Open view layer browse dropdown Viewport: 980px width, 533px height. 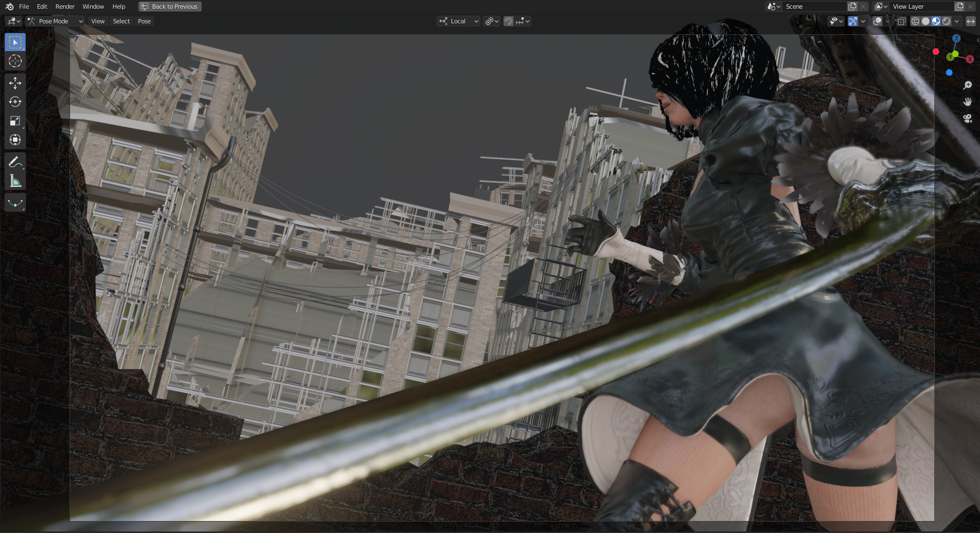[x=881, y=7]
